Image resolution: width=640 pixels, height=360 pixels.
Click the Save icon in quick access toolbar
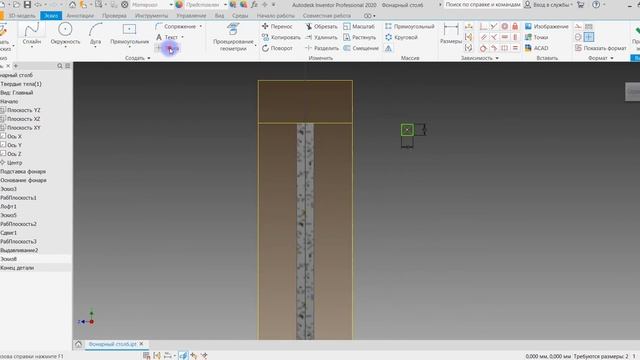click(x=27, y=5)
